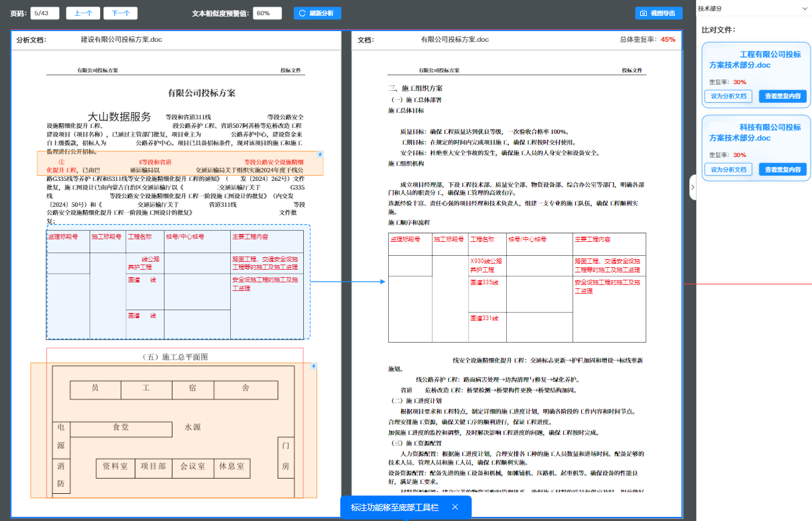Click the right pane file name 有限公司投标方案.doc

pyautogui.click(x=455, y=40)
